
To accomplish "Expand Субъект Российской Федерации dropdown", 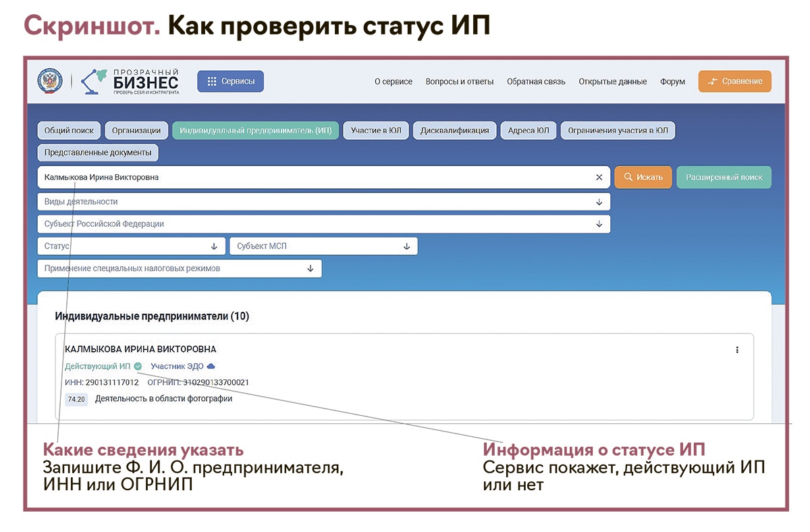I will (x=324, y=224).
